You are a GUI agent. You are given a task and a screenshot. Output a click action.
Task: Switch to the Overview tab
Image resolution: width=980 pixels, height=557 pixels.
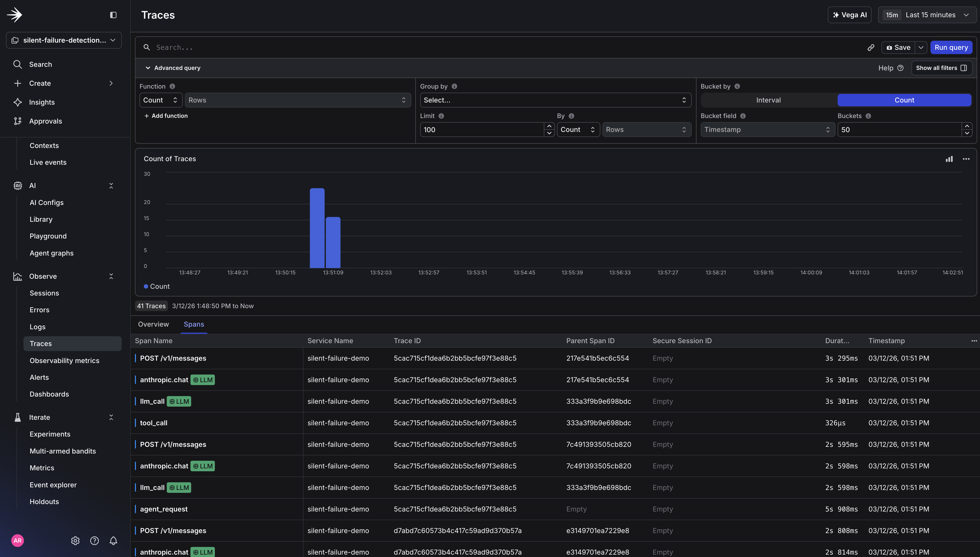pos(153,324)
